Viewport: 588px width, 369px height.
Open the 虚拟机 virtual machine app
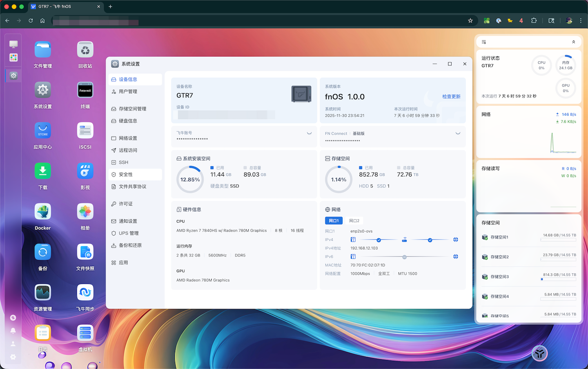[85, 333]
